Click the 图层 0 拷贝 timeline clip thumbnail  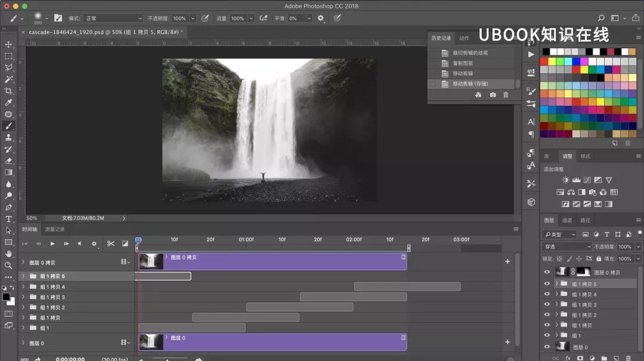point(151,261)
